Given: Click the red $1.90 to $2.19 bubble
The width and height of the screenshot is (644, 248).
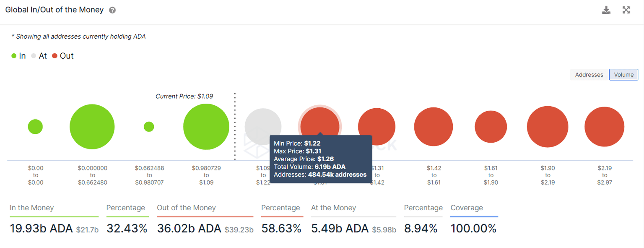Looking at the screenshot, I should coord(548,127).
